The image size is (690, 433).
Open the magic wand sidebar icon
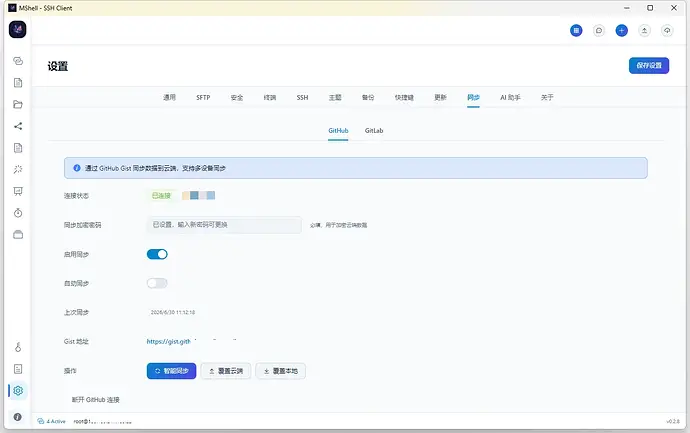[x=18, y=169]
